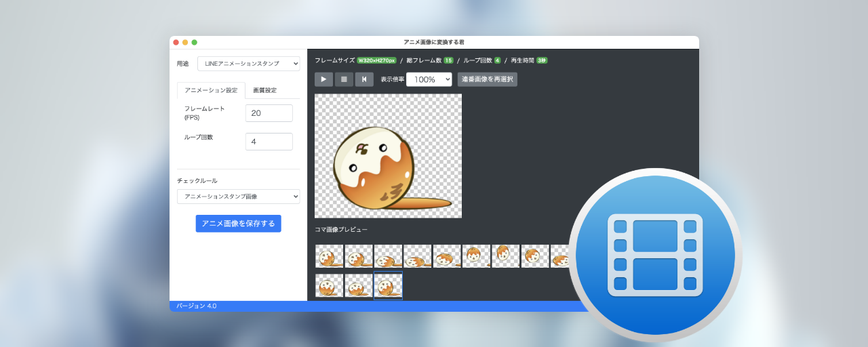The image size is (868, 347).
Task: Click the large film strip app icon
Action: (654, 255)
